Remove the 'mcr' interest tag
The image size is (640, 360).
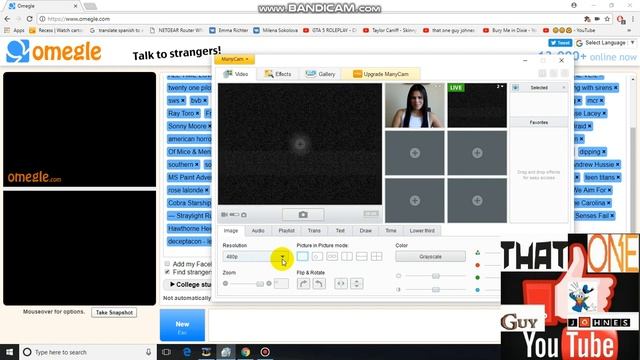[602, 100]
